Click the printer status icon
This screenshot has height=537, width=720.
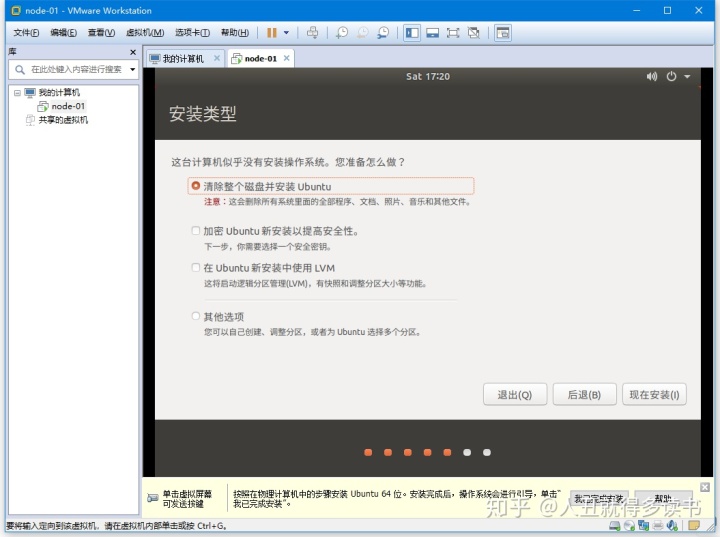pyautogui.click(x=658, y=525)
